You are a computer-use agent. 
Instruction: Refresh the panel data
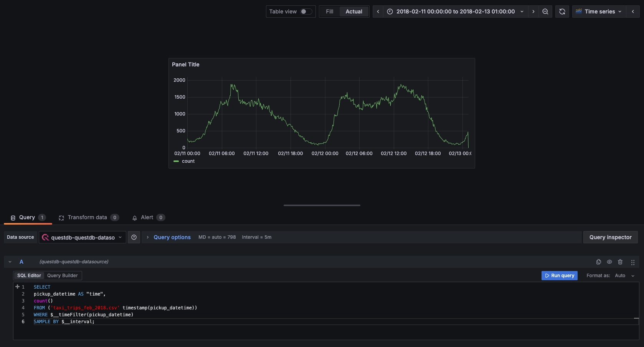(x=562, y=12)
